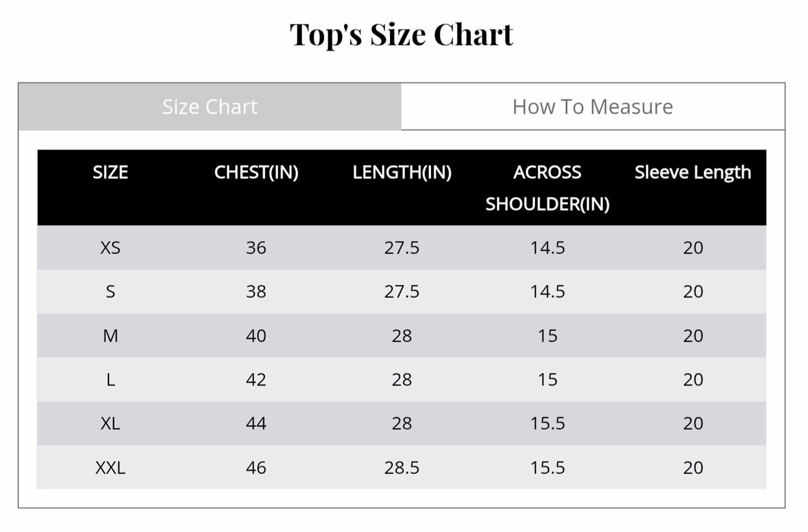Image resolution: width=808 pixels, height=532 pixels.
Task: Select the XXL size row label
Action: tap(110, 468)
